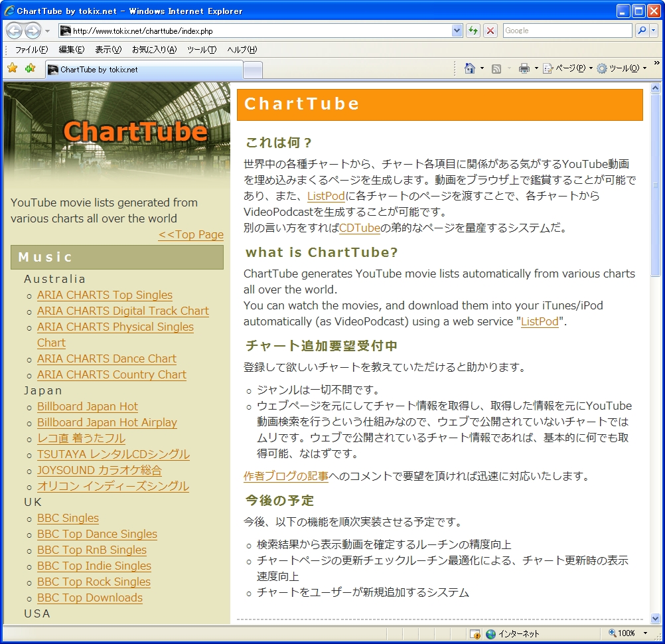The width and height of the screenshot is (665, 644).
Task: Click the Internet Explorer title bar icon
Action: [x=9, y=11]
